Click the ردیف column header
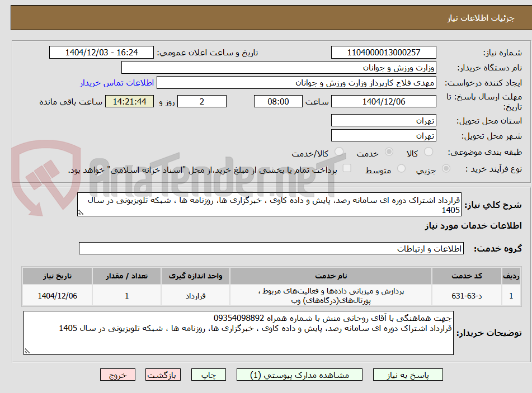Viewport: 532px width, 393px height. [511, 276]
